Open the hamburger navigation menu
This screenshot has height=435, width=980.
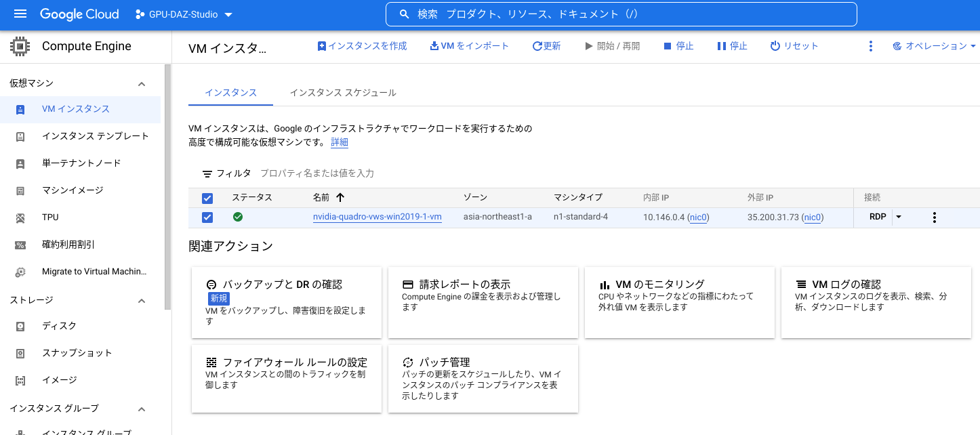coord(20,14)
